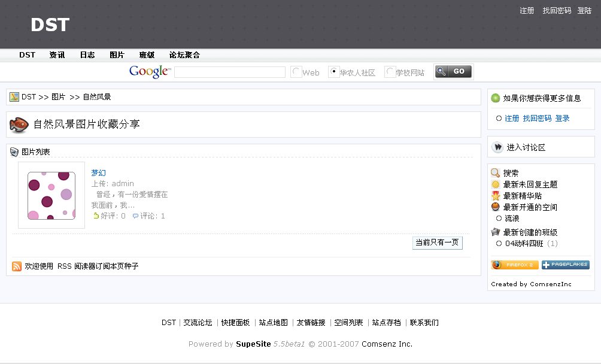The height and width of the screenshot is (364, 601).
Task: Click 当前只有一页 pagination button
Action: tap(438, 242)
